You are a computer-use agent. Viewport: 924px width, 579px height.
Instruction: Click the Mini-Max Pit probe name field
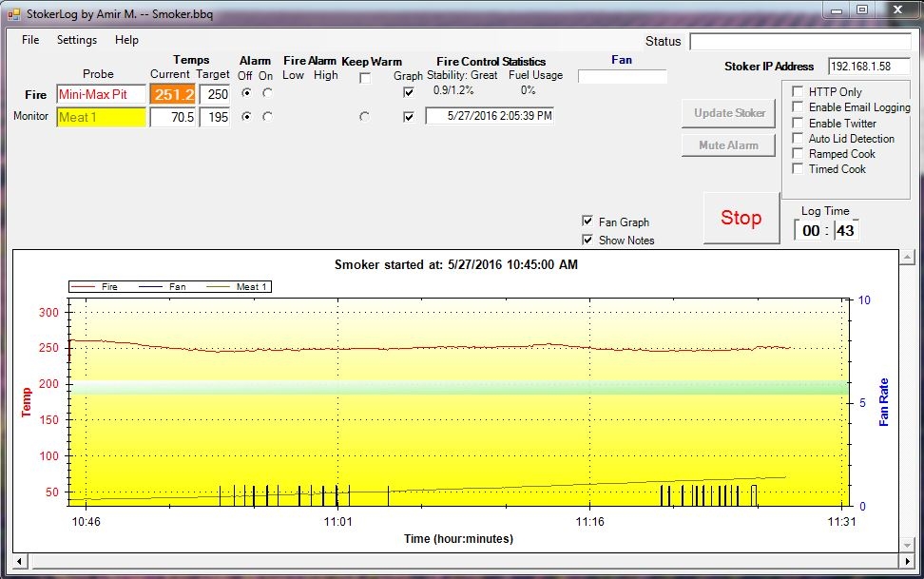[101, 94]
